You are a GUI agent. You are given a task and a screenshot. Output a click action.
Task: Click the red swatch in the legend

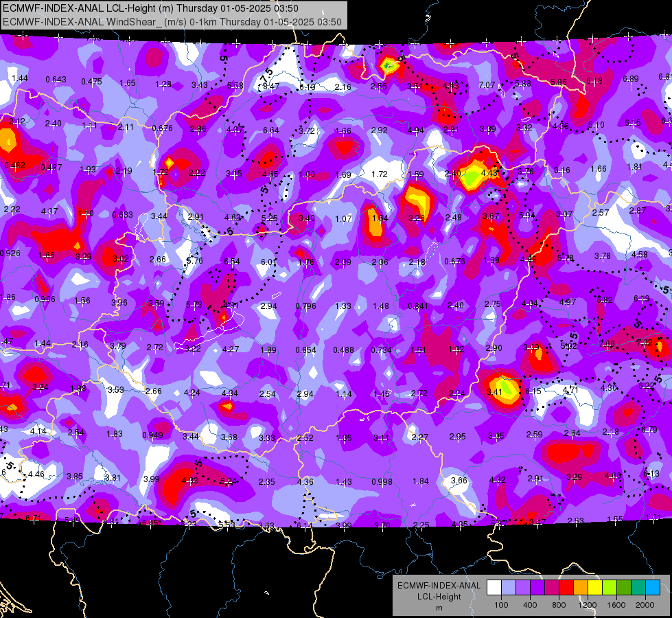tap(566, 588)
